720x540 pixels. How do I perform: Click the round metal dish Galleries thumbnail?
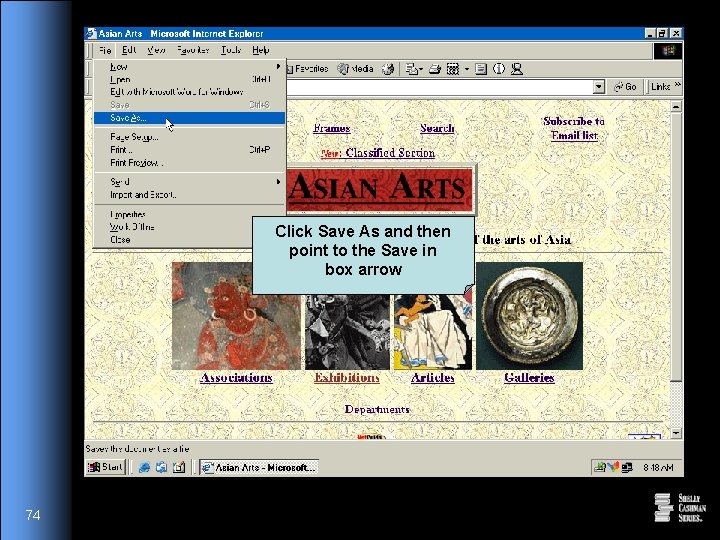529,316
